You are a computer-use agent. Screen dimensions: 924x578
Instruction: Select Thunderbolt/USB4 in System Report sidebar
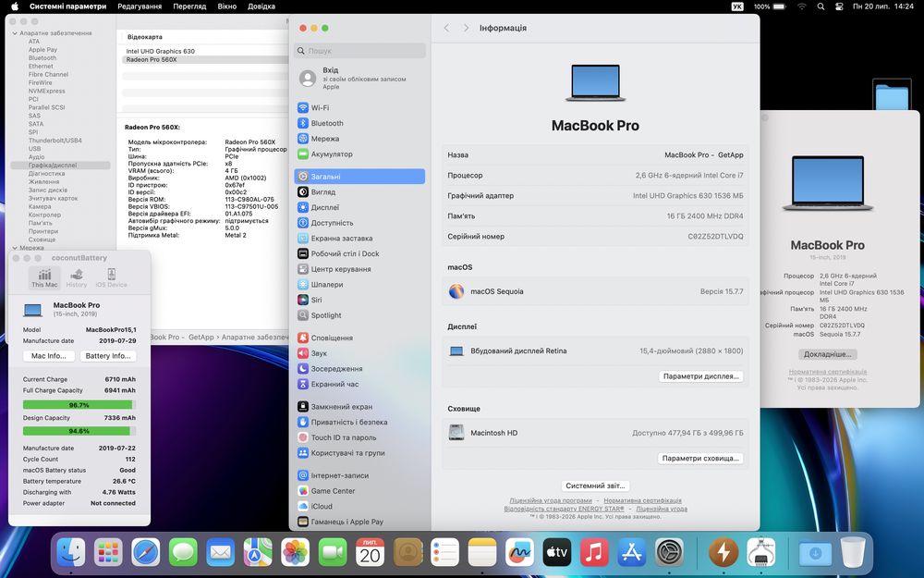tap(55, 141)
